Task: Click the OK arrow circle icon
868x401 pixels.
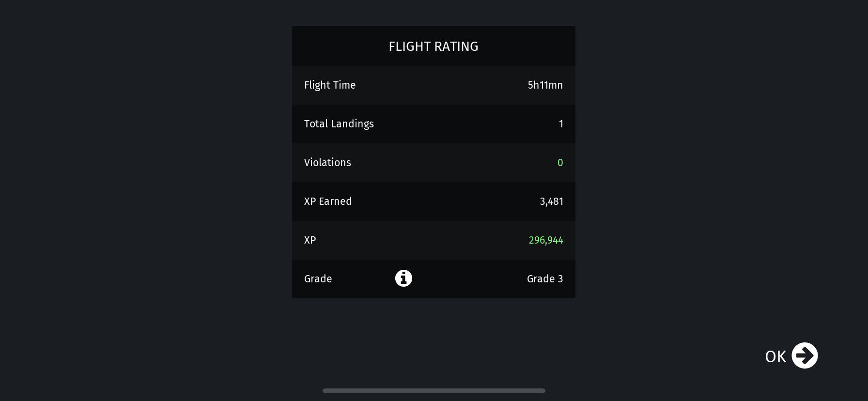Action: 805,356
